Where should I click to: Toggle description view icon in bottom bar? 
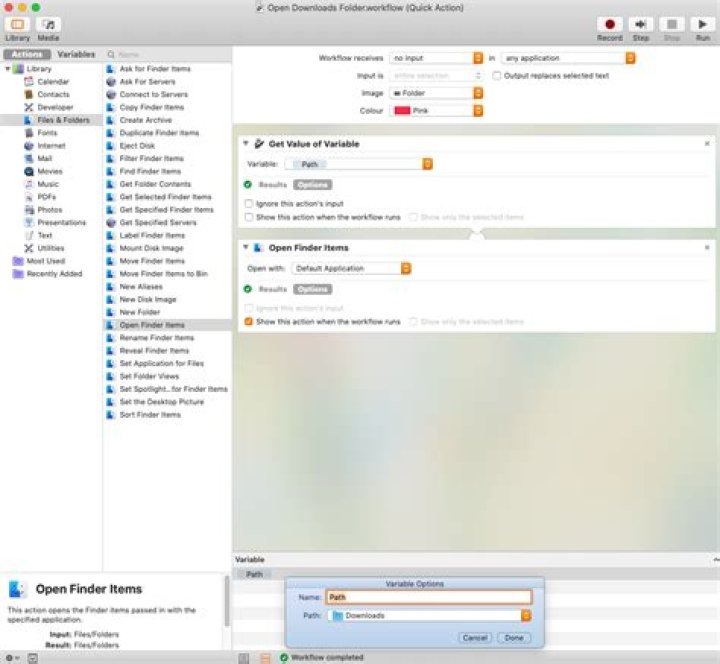[33, 658]
